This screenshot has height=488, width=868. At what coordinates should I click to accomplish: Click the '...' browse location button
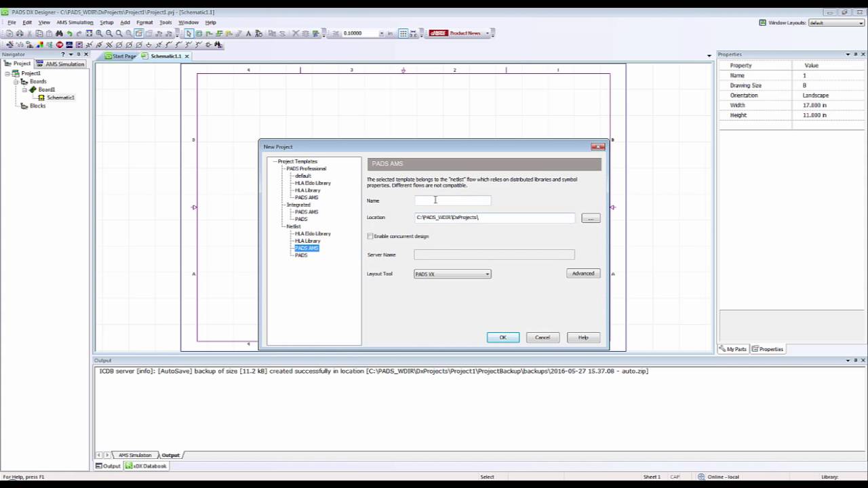[591, 218]
